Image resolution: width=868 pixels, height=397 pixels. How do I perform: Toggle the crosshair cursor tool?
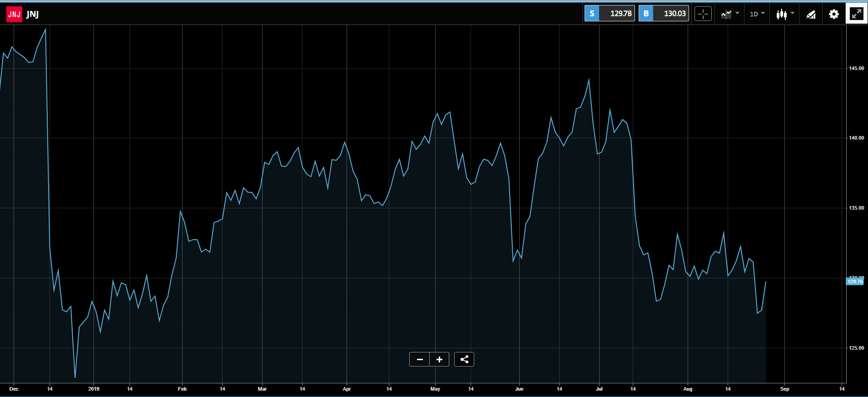[703, 14]
